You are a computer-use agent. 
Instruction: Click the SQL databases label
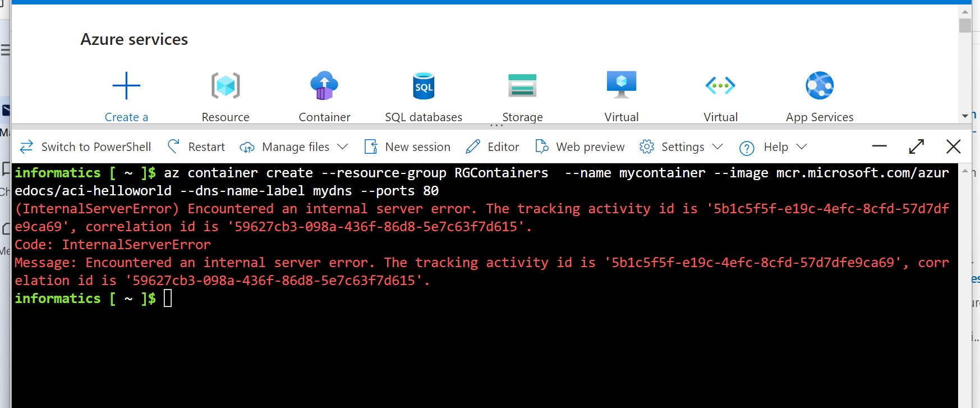[424, 117]
